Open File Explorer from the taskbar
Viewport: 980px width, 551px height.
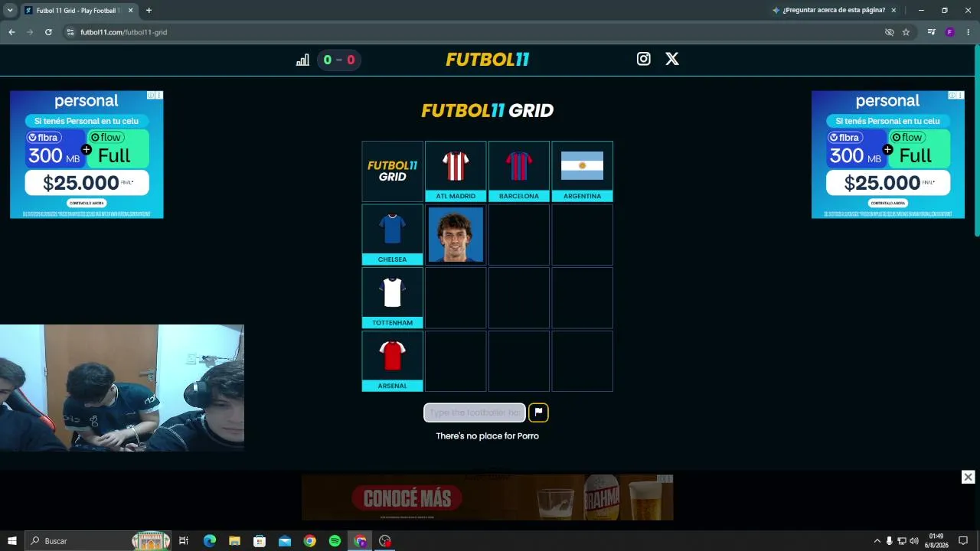click(234, 541)
